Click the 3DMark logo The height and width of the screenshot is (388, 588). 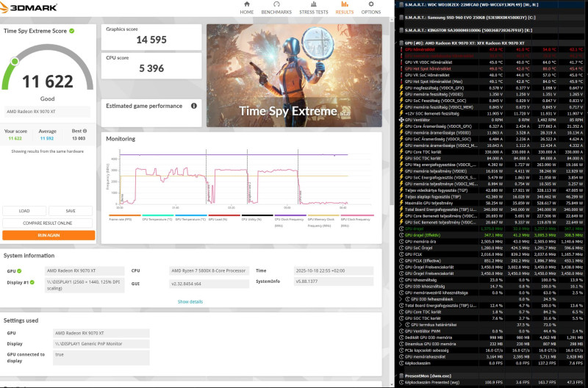click(29, 7)
